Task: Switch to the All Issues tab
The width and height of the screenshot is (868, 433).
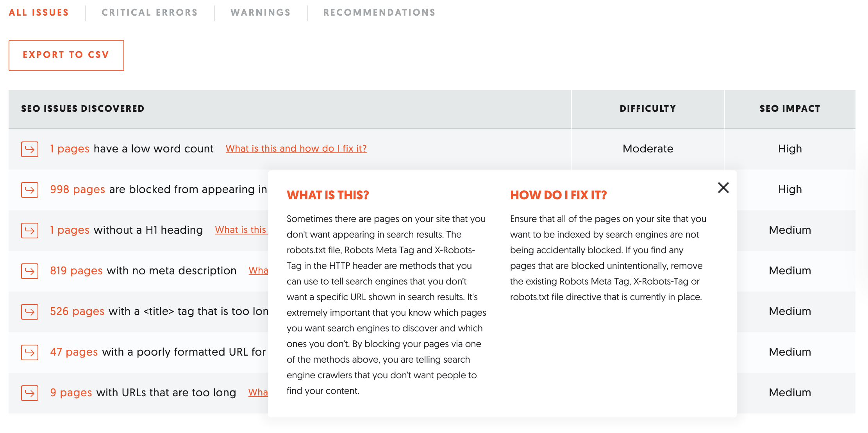Action: tap(39, 13)
